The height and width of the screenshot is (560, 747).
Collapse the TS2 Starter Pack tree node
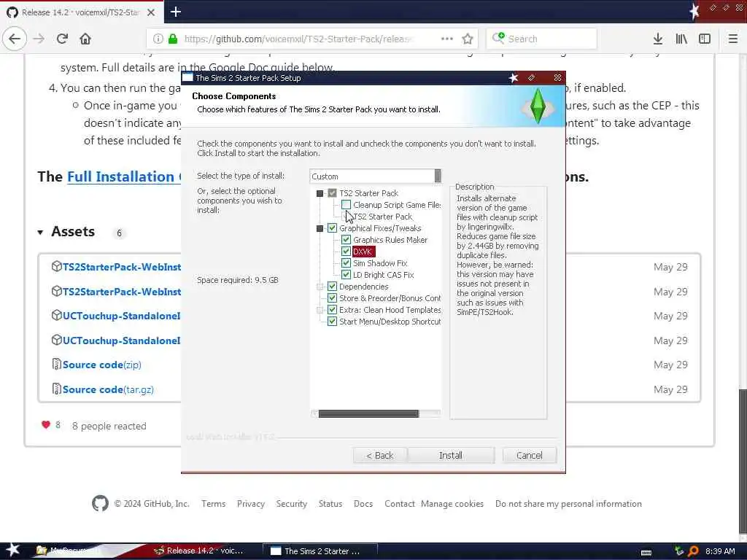pos(320,193)
